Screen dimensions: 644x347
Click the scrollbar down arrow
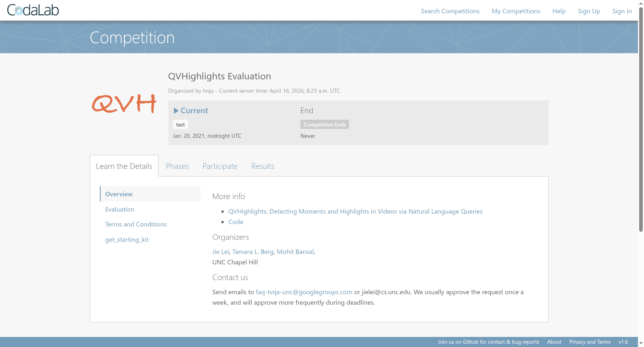pyautogui.click(x=641, y=343)
